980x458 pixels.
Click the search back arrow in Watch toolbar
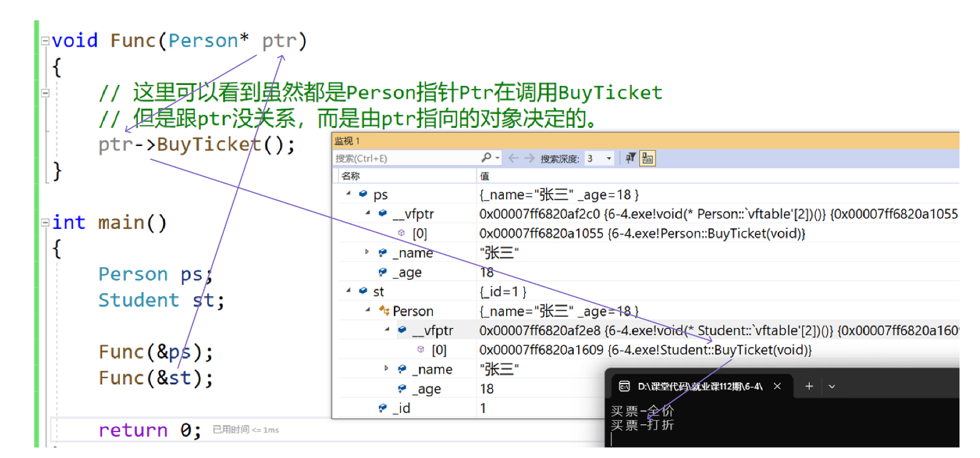click(514, 158)
